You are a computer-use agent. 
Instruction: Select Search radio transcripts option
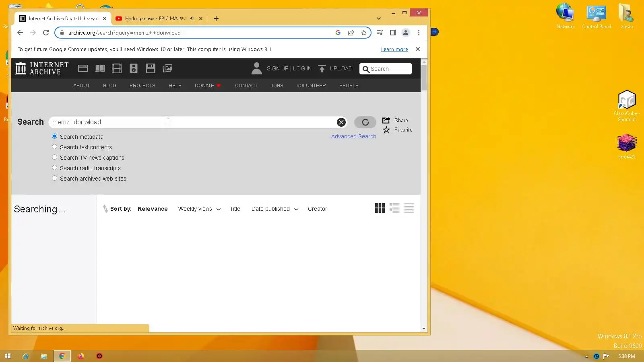[x=54, y=168]
